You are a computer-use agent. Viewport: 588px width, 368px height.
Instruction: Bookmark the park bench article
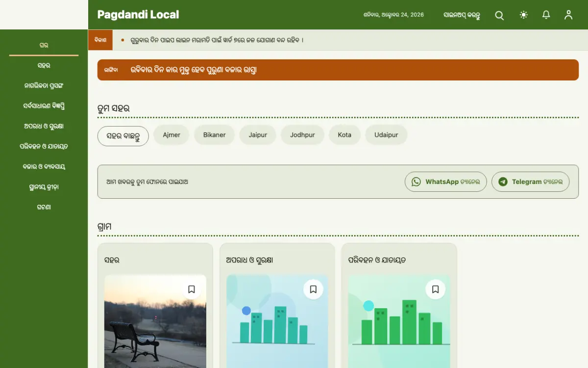click(192, 289)
